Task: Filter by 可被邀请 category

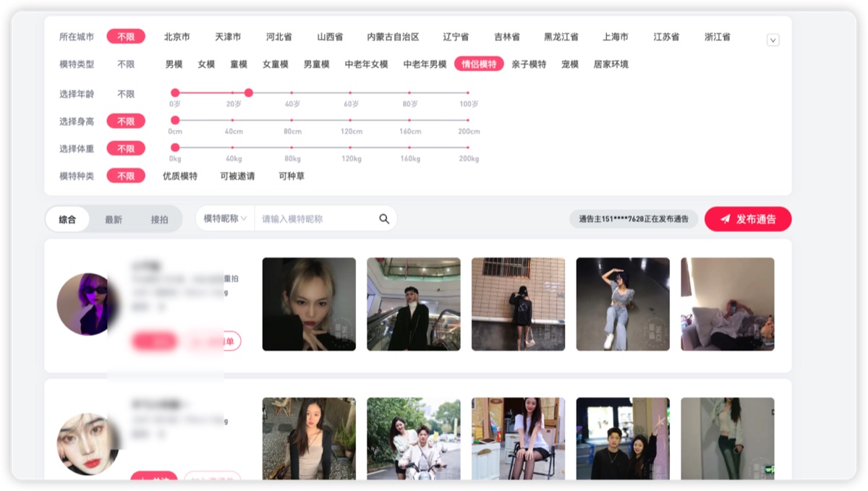Action: point(237,176)
